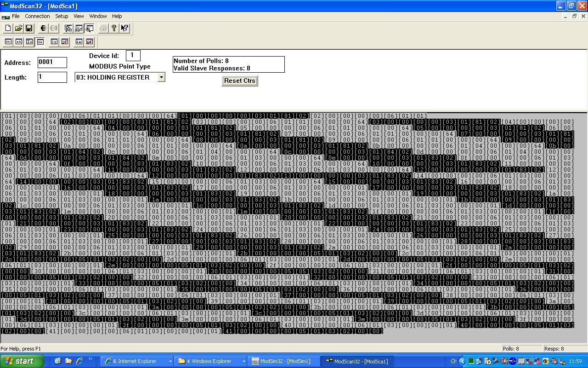This screenshot has width=588, height=368.
Task: Click the Length: label
Action: [x=16, y=77]
